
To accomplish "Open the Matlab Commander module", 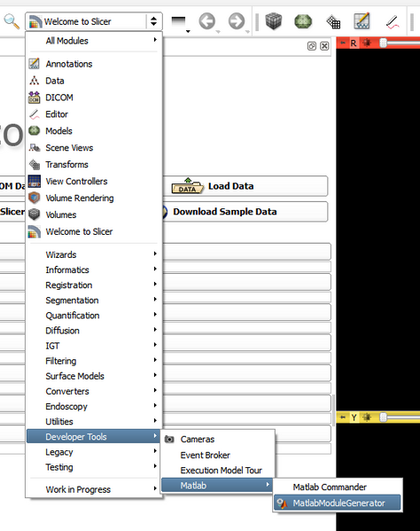I will (x=338, y=487).
